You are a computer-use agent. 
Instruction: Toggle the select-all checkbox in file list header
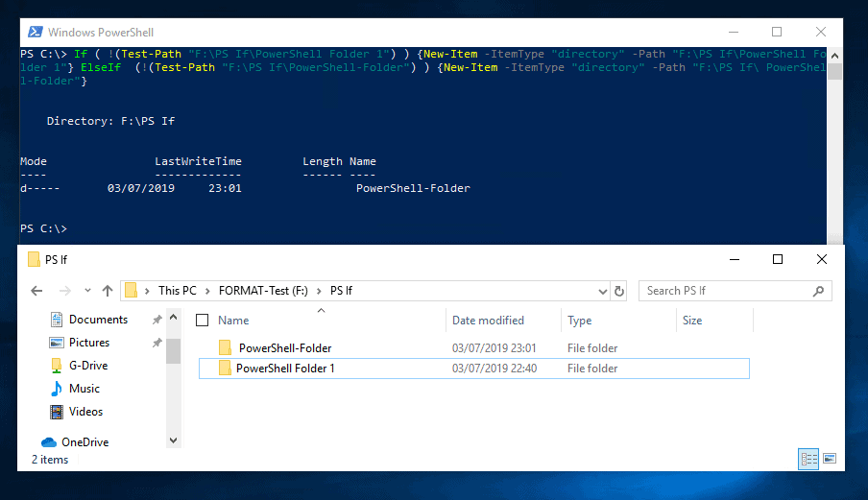point(203,321)
